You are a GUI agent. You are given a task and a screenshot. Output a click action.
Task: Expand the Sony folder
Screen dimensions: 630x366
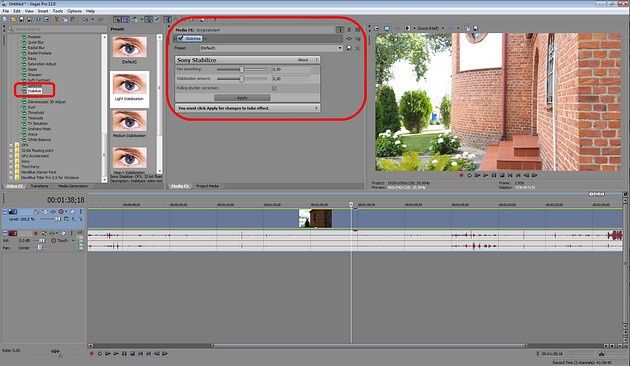pos(11,161)
